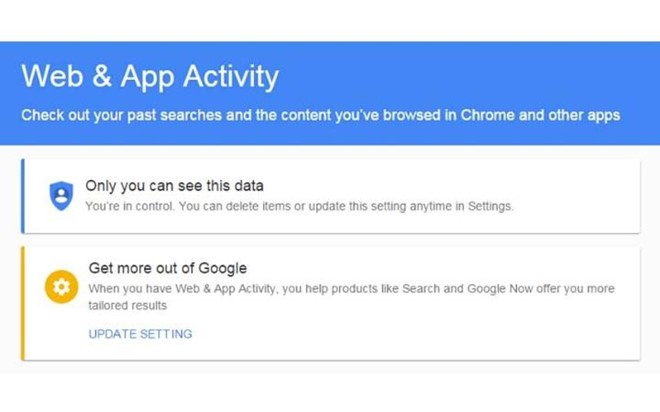Click the blue shield privacy icon
Image resolution: width=660 pixels, height=412 pixels.
(62, 195)
